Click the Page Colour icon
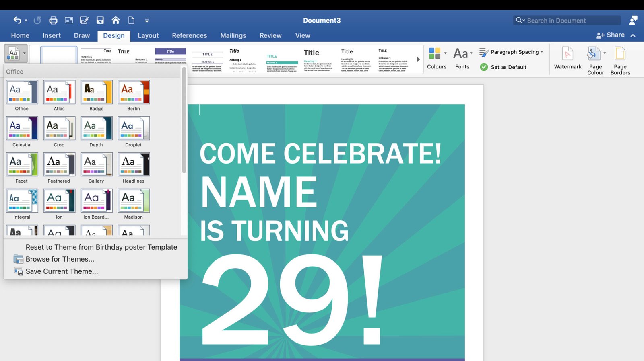Viewport: 644px width, 361px height. coord(594,53)
